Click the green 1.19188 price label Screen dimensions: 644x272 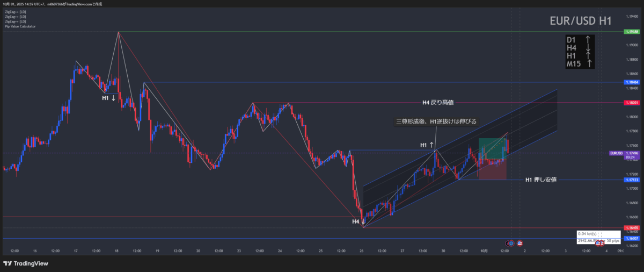[x=631, y=32]
